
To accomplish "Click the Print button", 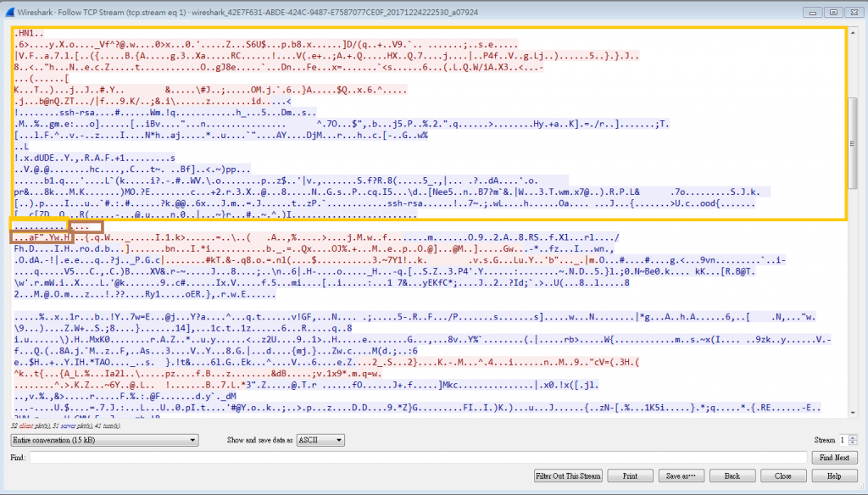I will pyautogui.click(x=630, y=476).
